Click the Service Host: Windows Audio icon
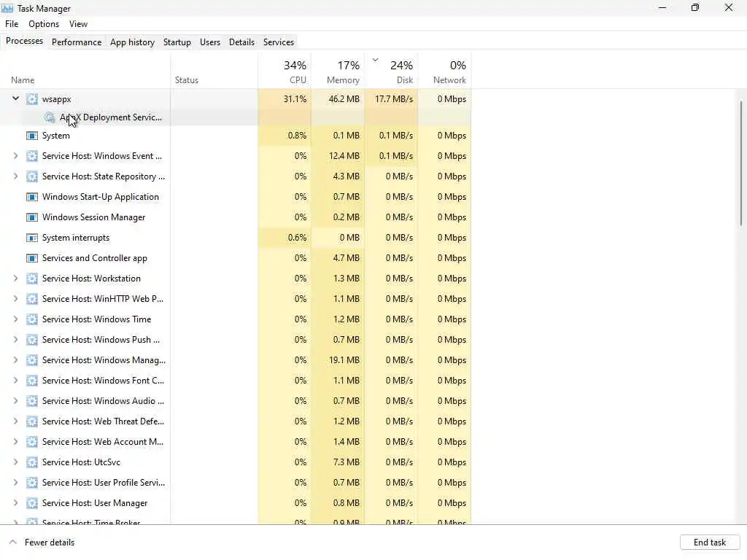Viewport: 747px width, 560px height. [32, 402]
